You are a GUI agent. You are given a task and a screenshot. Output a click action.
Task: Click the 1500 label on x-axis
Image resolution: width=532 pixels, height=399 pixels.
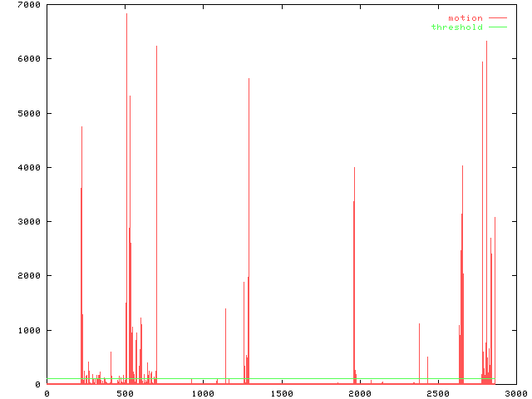pos(281,393)
